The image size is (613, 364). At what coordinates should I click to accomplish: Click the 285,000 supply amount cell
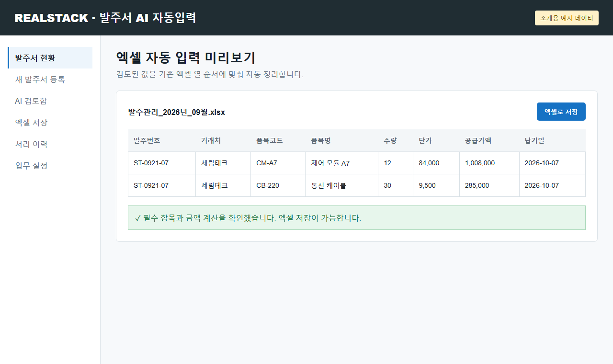(x=489, y=185)
